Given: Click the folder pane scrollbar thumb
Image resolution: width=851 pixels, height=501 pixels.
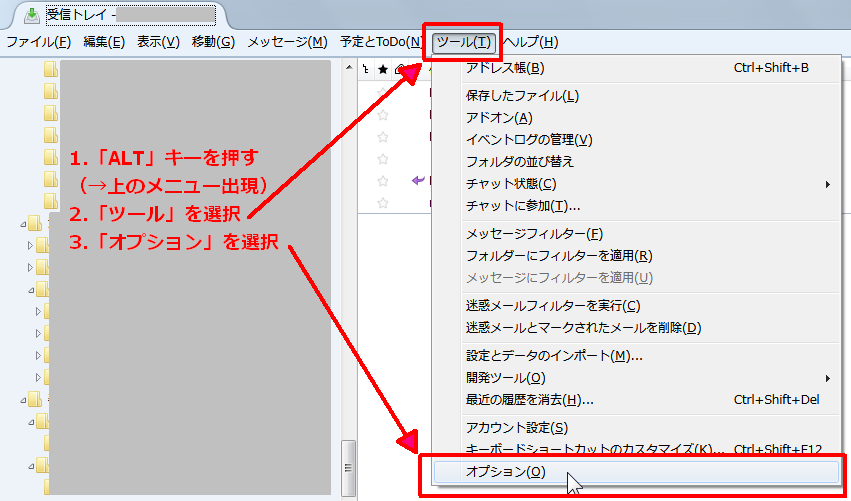Looking at the screenshot, I should [x=348, y=465].
